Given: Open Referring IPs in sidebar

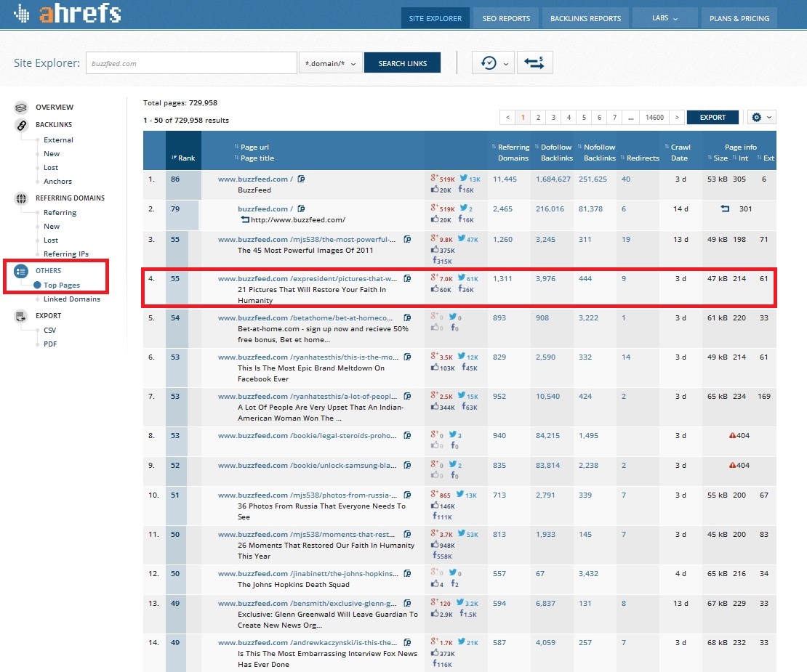Looking at the screenshot, I should [66, 254].
